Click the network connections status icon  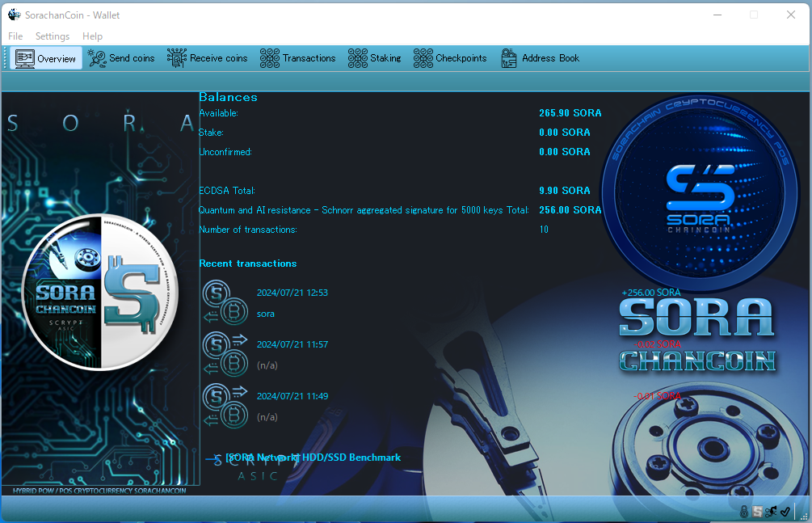pyautogui.click(x=771, y=512)
